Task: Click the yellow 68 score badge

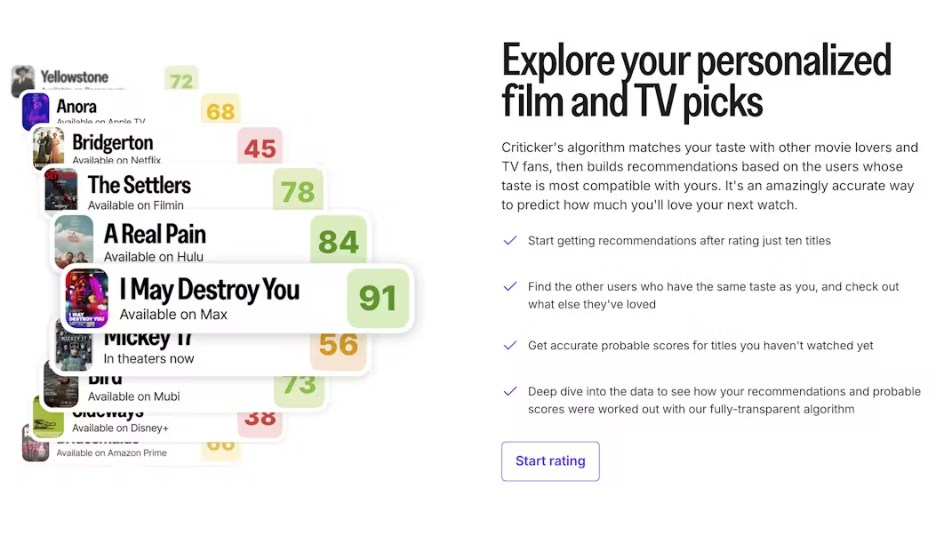Action: coord(220,110)
